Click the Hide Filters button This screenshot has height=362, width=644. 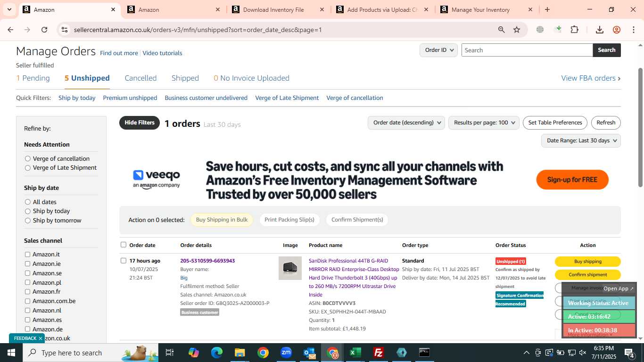click(x=140, y=123)
